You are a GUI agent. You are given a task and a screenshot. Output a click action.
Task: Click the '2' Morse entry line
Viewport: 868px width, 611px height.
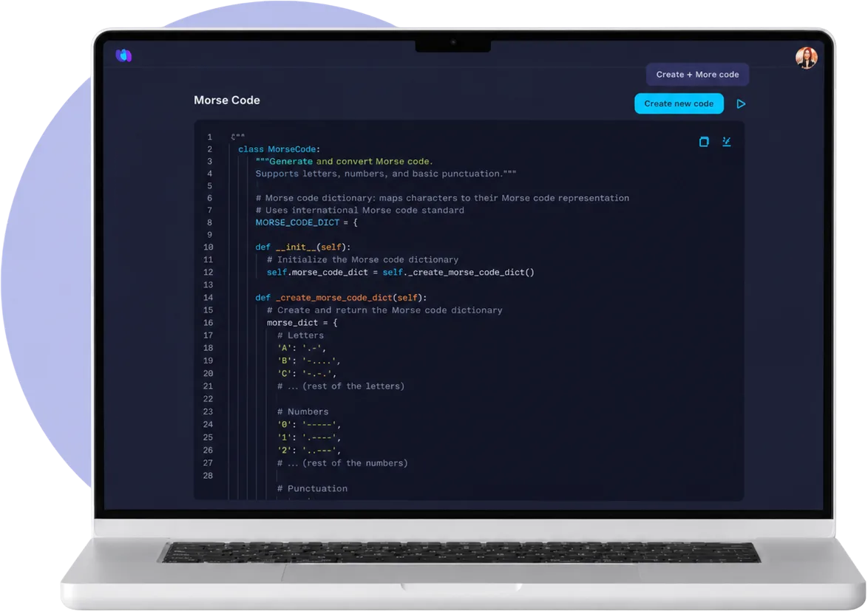click(308, 450)
